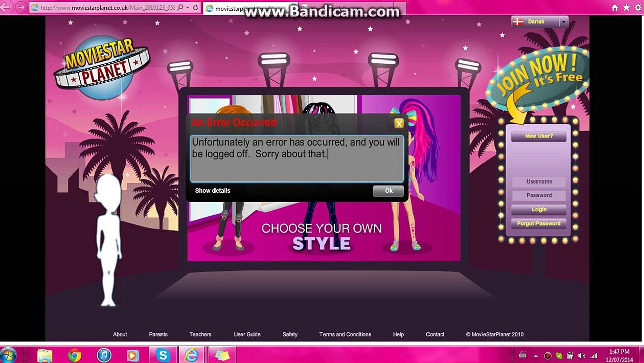644x363 pixels.
Task: Open Terms and Conditions link
Action: 345,334
